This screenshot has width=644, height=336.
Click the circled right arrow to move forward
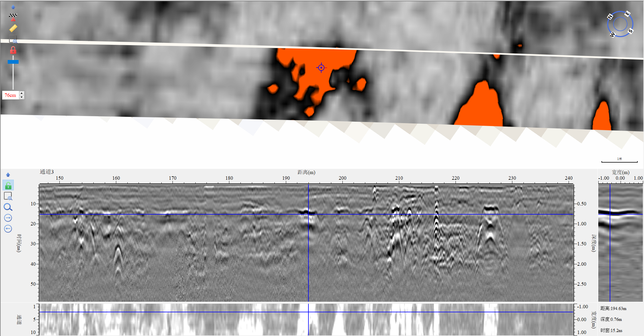tap(8, 218)
